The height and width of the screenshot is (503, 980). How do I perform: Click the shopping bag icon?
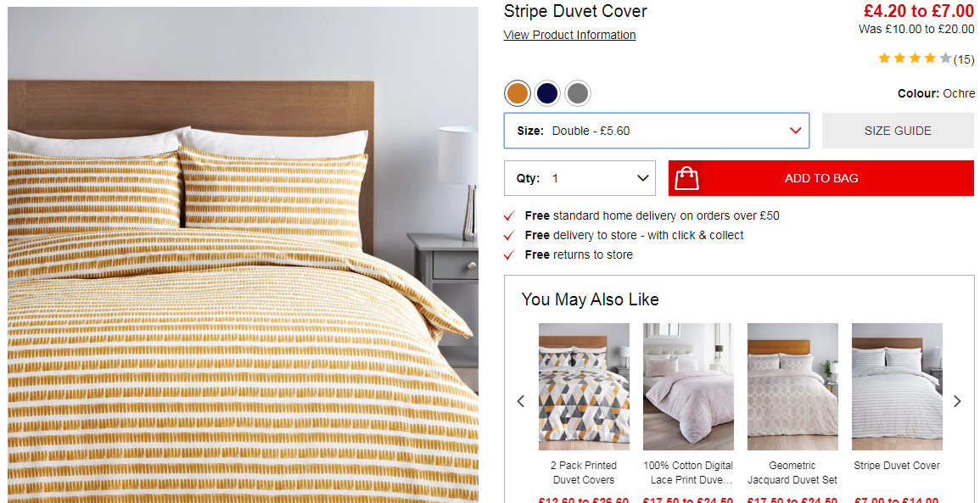[686, 179]
